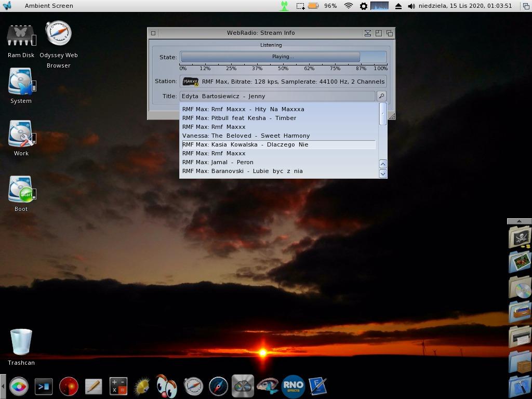Open the golden spiky ball app in dock

(x=142, y=386)
